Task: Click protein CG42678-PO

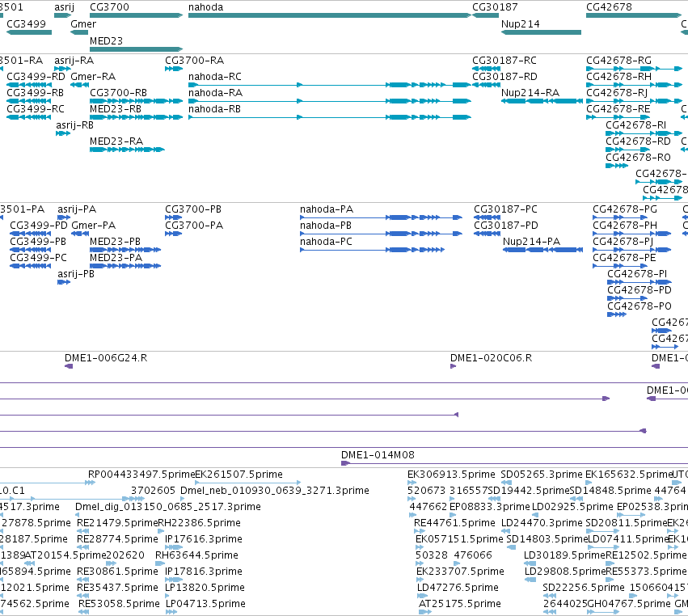Action: 617,314
